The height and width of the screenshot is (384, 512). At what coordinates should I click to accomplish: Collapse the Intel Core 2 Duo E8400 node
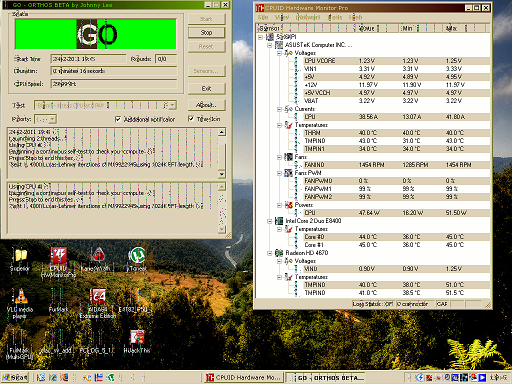pos(270,221)
